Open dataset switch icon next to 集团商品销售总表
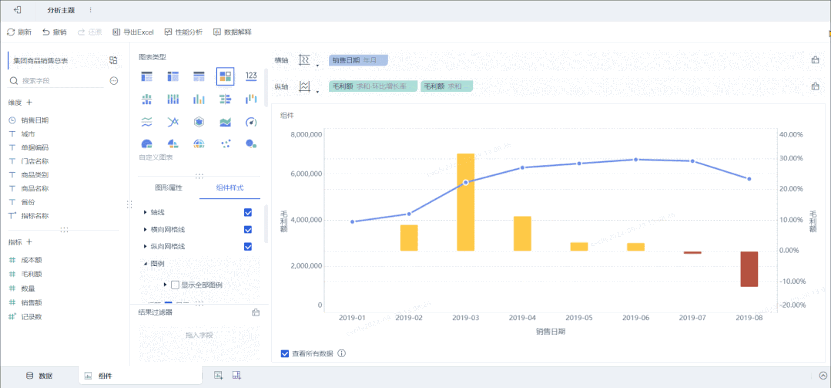 [x=113, y=61]
